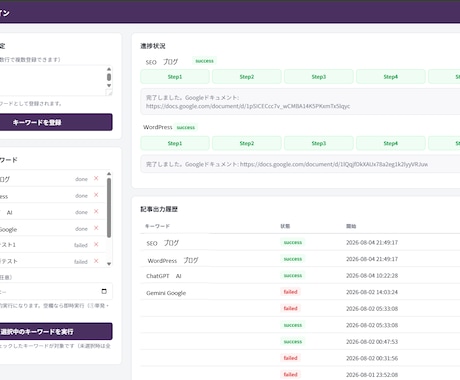Click Step2 of WordPress progress

click(x=247, y=143)
